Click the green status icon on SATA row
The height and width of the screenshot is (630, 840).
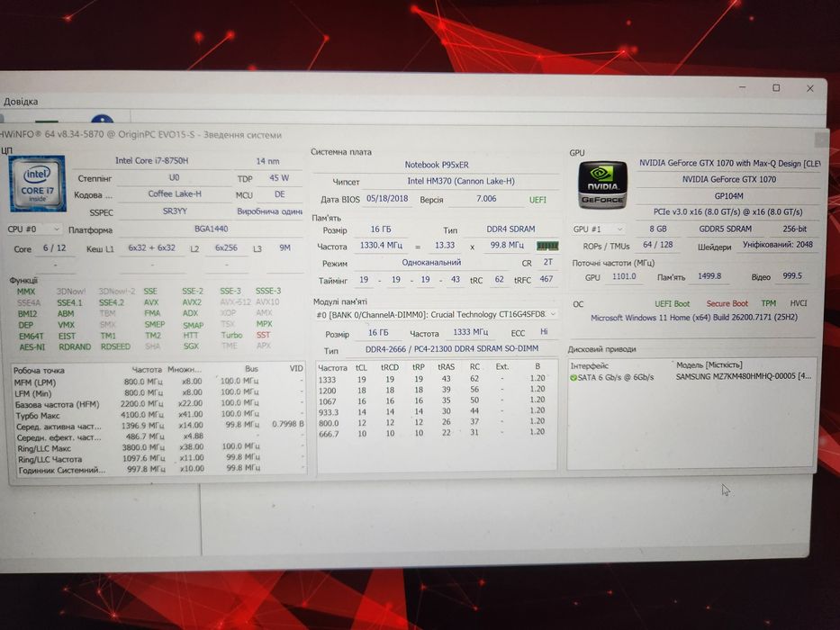(x=574, y=378)
